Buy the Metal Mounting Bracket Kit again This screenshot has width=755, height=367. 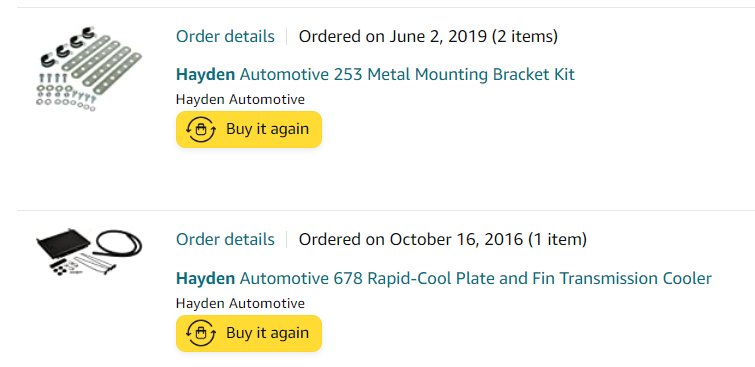[248, 130]
